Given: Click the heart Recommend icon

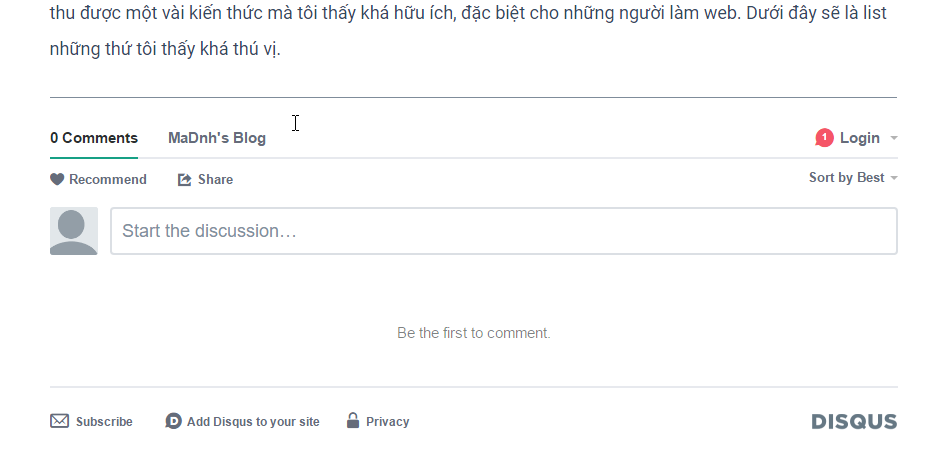Looking at the screenshot, I should [57, 180].
